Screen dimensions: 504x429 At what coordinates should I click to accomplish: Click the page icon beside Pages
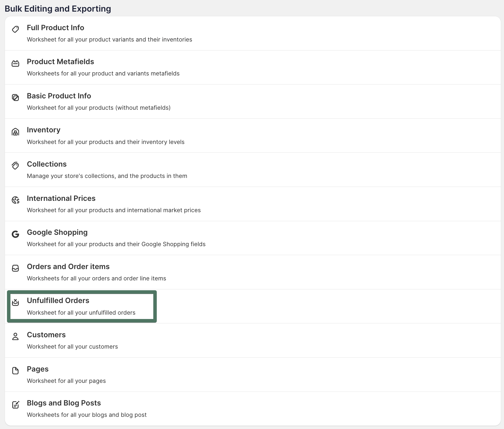pyautogui.click(x=15, y=371)
